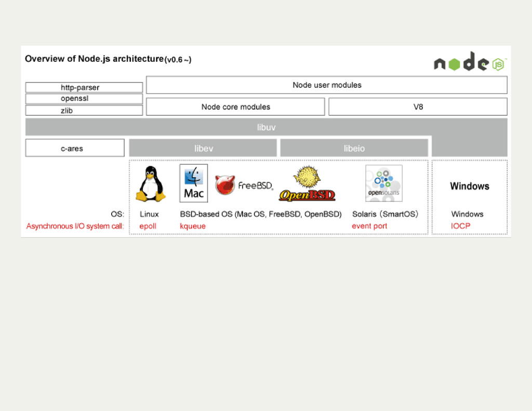This screenshot has height=411, width=532.
Task: Click the OpenBSD pufferfish logo
Action: (307, 183)
